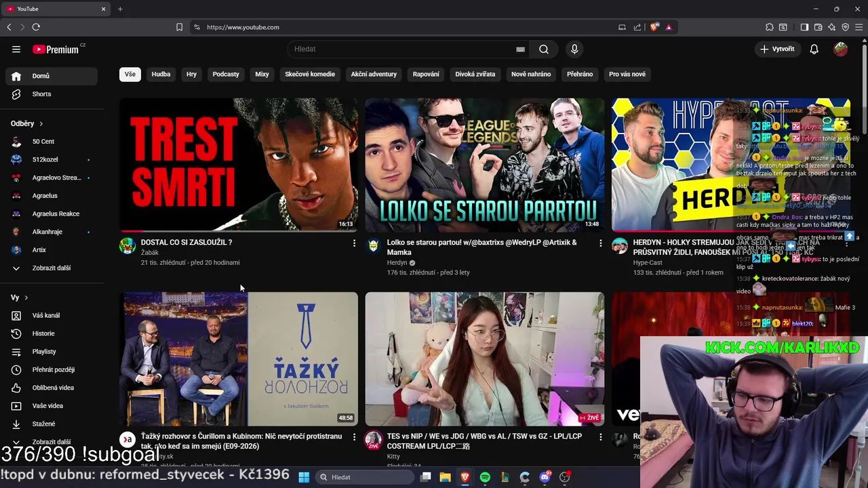Open the Brave Wallet icon
This screenshot has height=488, width=868.
point(818,27)
